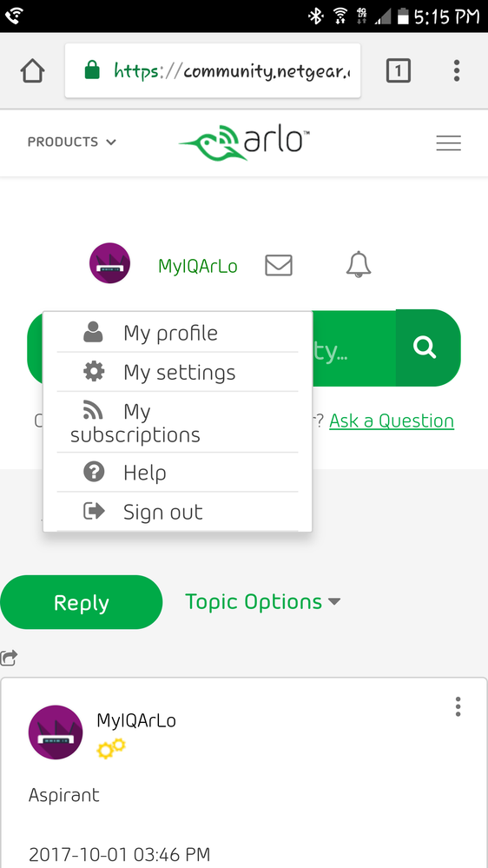Open the hamburger navigation menu

coord(448,143)
